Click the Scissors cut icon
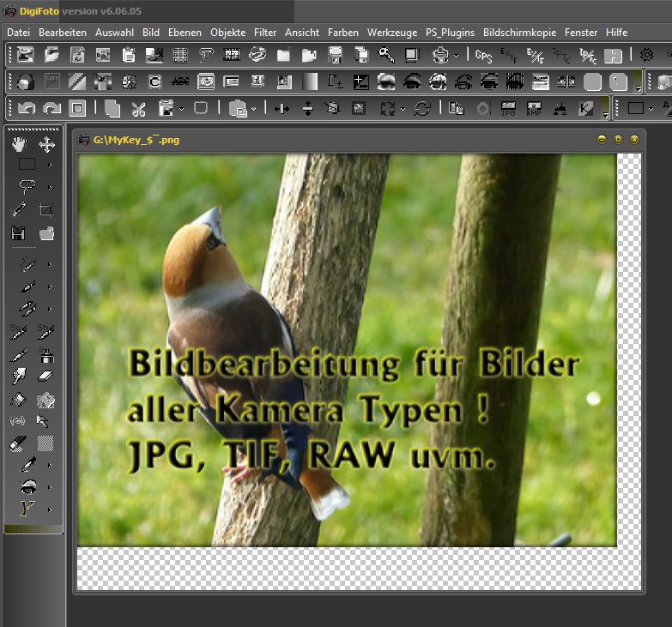 coord(137,109)
